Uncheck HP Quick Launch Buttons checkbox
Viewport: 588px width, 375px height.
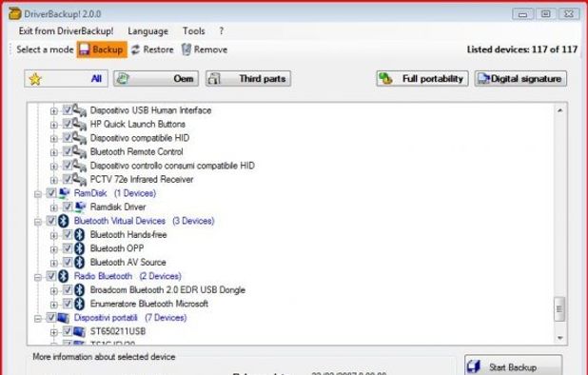pyautogui.click(x=68, y=124)
